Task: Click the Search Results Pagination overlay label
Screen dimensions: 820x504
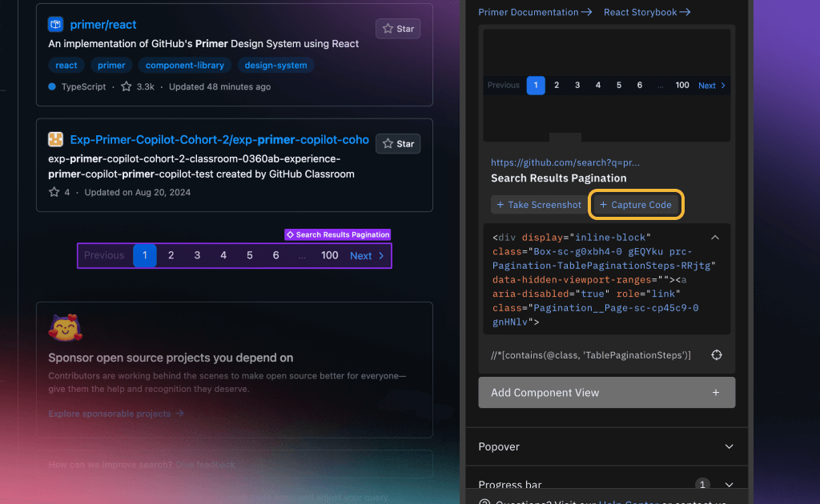Action: 338,235
